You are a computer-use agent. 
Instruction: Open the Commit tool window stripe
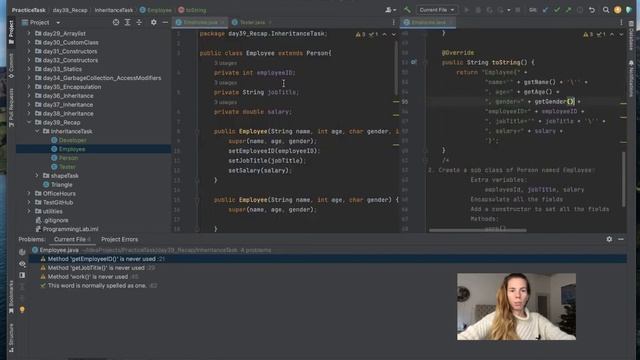click(11, 65)
